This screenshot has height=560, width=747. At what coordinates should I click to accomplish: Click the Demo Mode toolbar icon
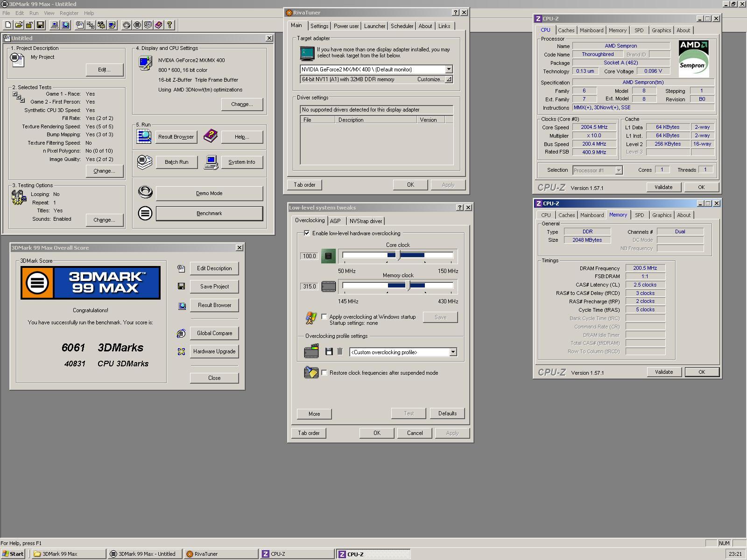pos(127,25)
